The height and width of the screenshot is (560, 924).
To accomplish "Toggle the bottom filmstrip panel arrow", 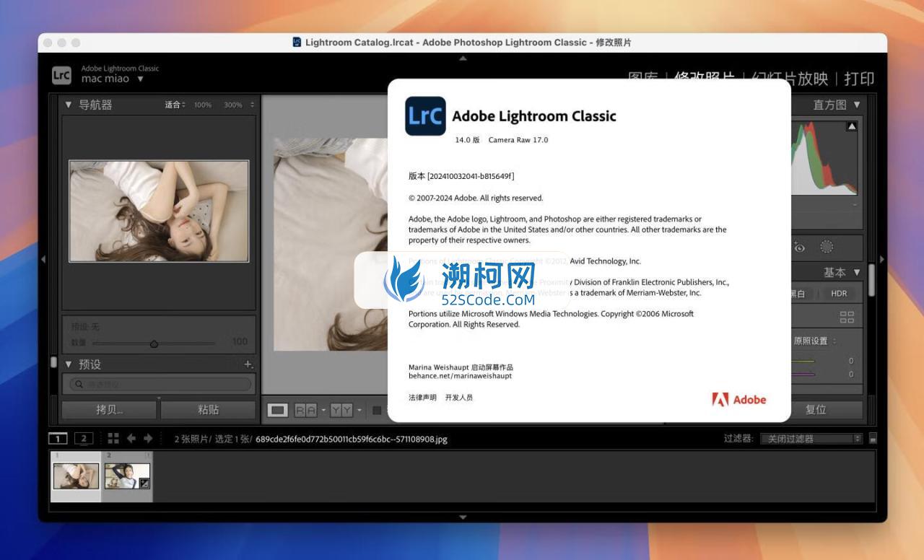I will pos(463,517).
